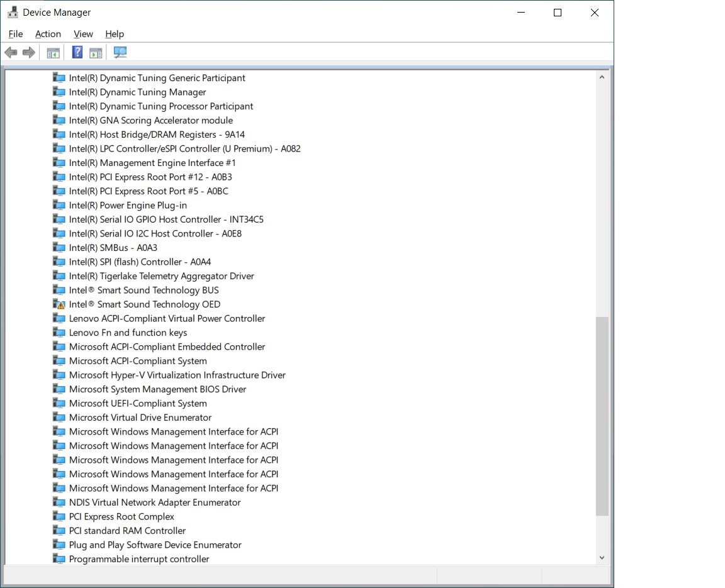Select Microsoft Hyper-V Virtualization Infrastructure Driver
The height and width of the screenshot is (588, 725).
coord(177,375)
